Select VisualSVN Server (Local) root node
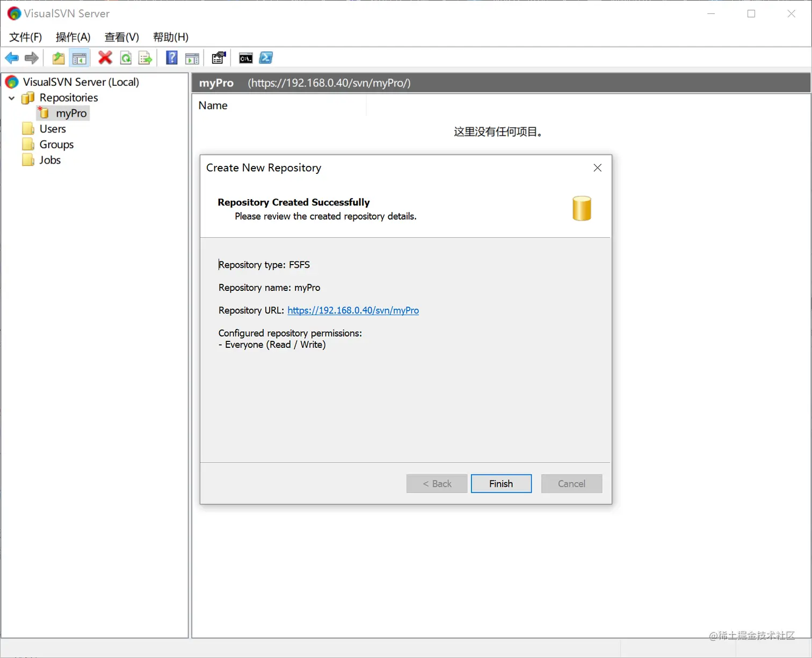This screenshot has height=658, width=812. [x=81, y=82]
